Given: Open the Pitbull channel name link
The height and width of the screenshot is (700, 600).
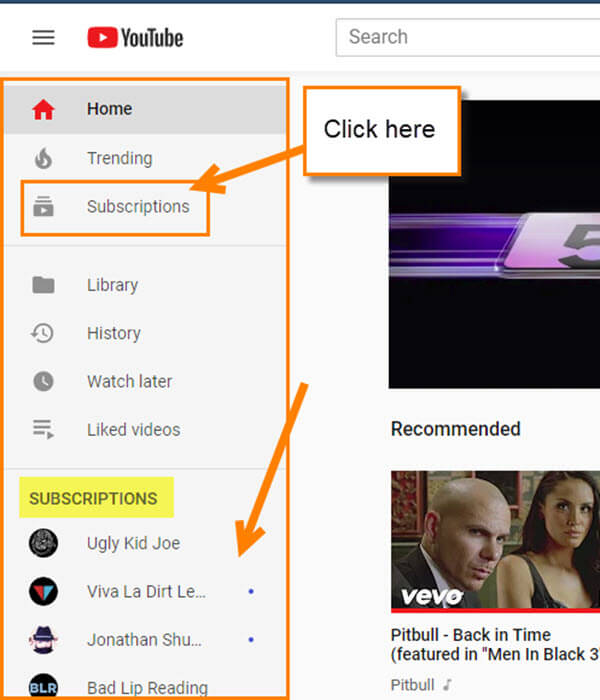Looking at the screenshot, I should click(412, 684).
